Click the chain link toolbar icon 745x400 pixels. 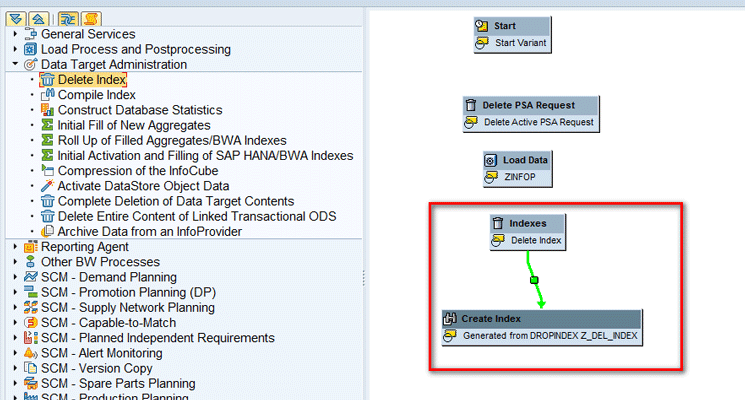(68, 19)
